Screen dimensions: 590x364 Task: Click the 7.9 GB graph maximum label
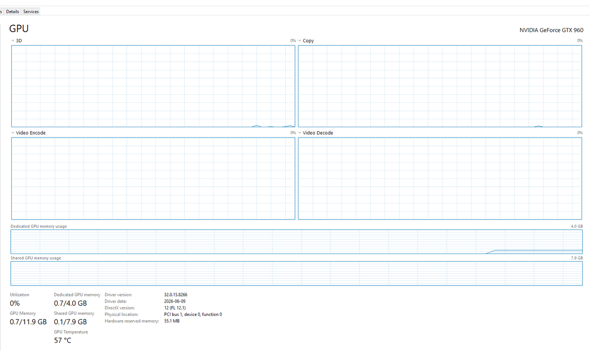click(577, 258)
